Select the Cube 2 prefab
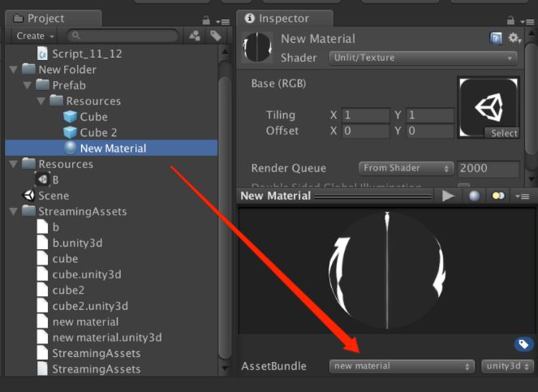538x392 pixels. click(x=97, y=132)
